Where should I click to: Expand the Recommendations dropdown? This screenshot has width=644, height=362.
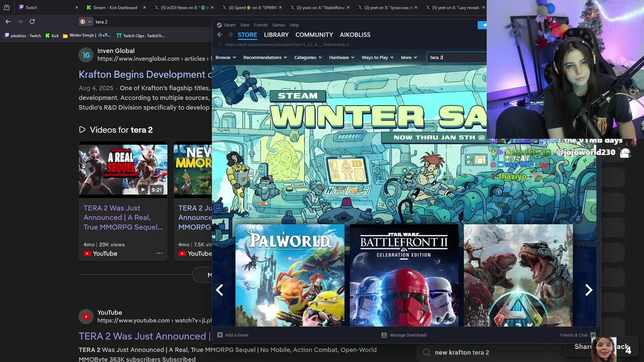265,57
